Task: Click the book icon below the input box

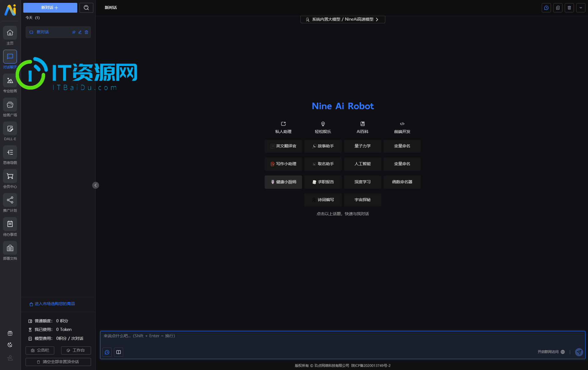Action: pyautogui.click(x=119, y=352)
